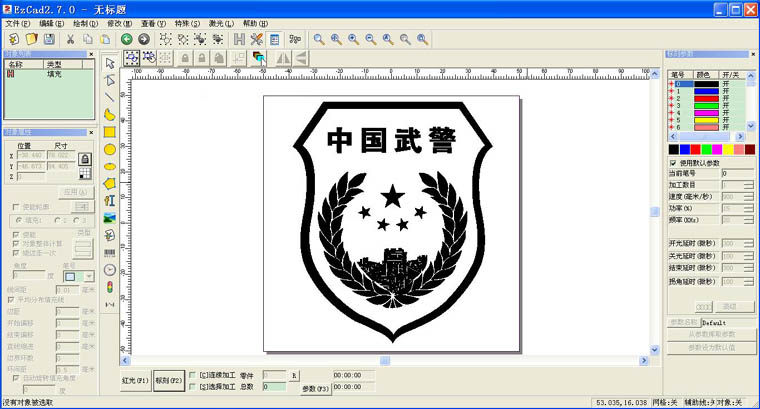Click the New file icon
Image resolution: width=760 pixels, height=409 pixels.
[14, 39]
